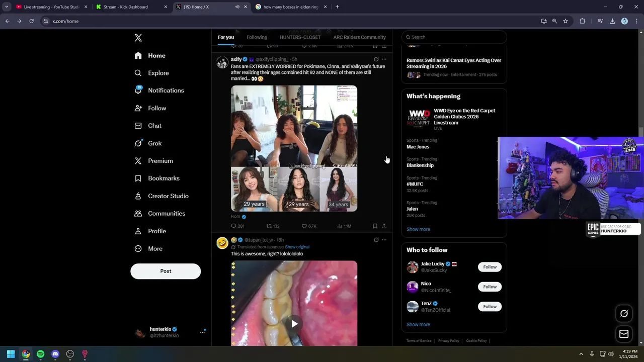Open the #MUFC trend
This screenshot has height=362, width=644.
[x=415, y=184]
